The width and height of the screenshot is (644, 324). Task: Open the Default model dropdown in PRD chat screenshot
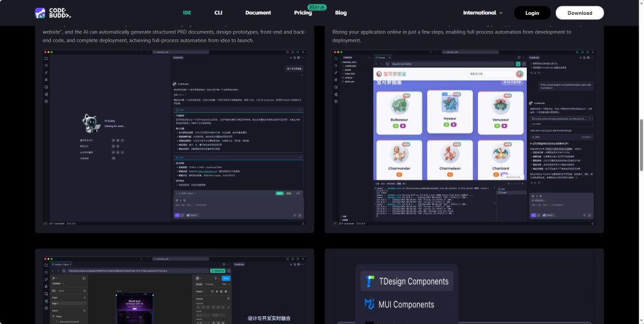pos(192,215)
